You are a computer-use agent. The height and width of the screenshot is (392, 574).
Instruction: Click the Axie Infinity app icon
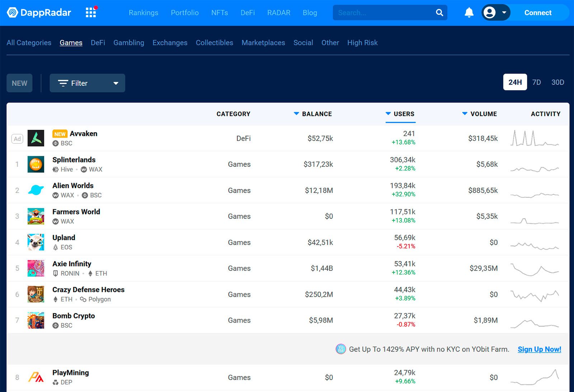[x=36, y=268]
